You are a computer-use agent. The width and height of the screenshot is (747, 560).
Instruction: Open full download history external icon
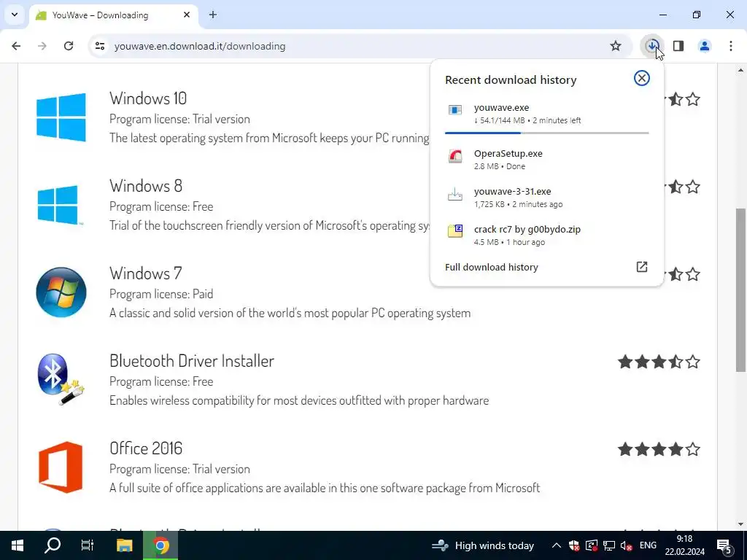coord(642,267)
